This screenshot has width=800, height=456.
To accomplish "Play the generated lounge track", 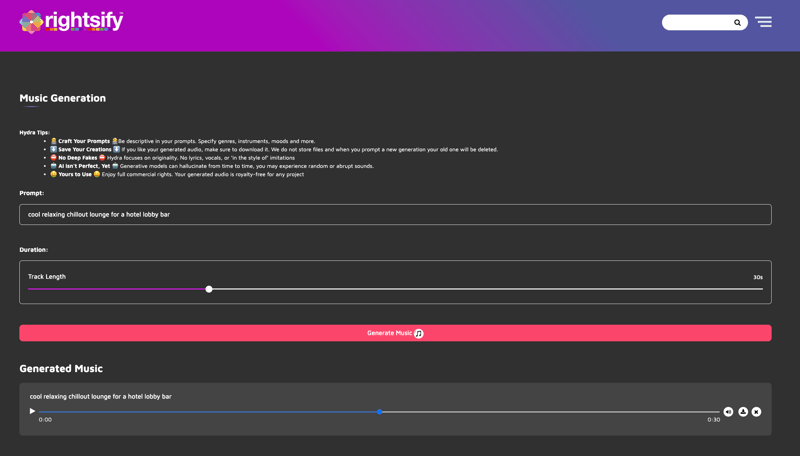I will 32,411.
